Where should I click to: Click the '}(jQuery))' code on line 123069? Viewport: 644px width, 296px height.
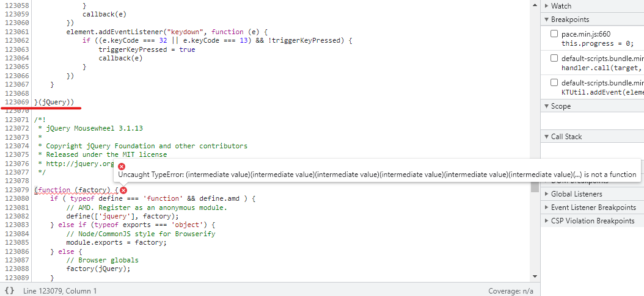point(54,102)
